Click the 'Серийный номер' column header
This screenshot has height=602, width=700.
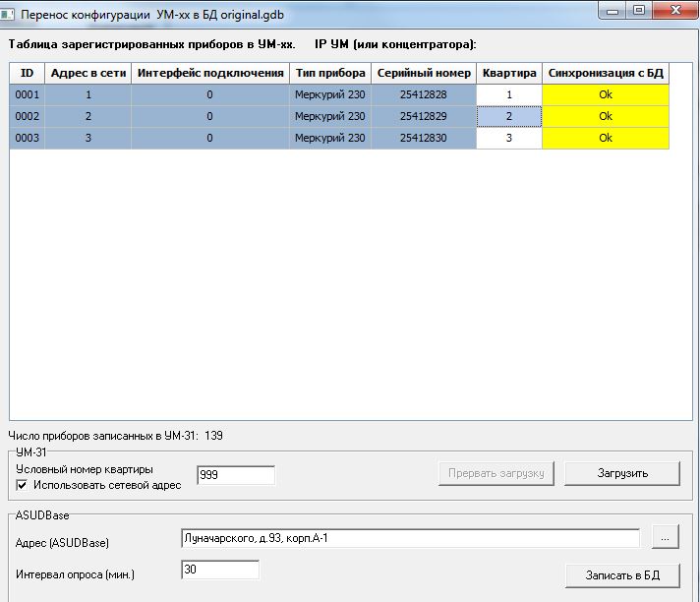[x=424, y=73]
